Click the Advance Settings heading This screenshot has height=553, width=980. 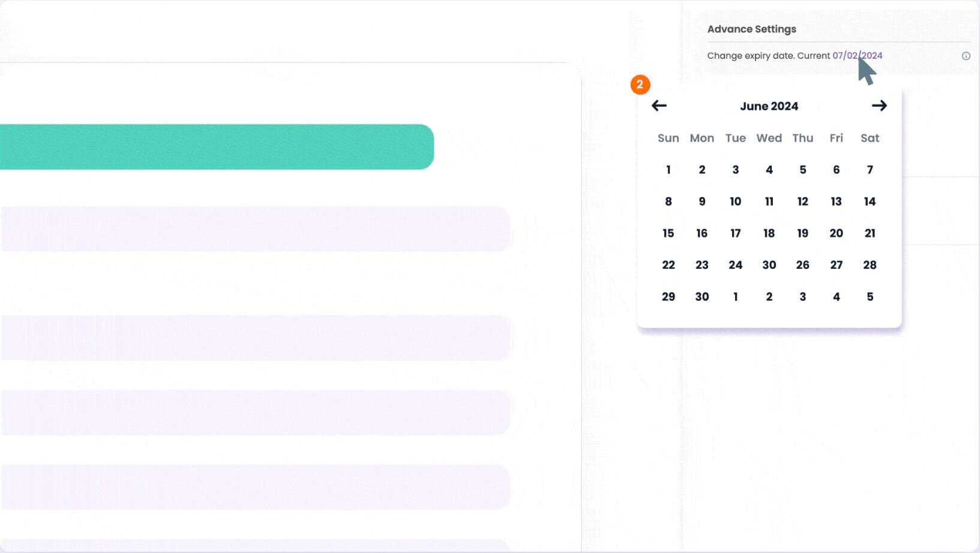click(x=752, y=29)
